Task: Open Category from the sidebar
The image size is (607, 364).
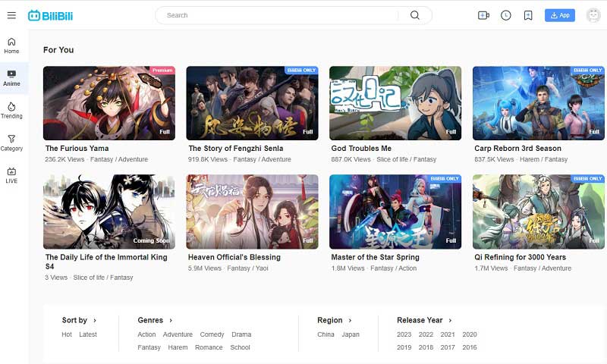Action: 11,143
